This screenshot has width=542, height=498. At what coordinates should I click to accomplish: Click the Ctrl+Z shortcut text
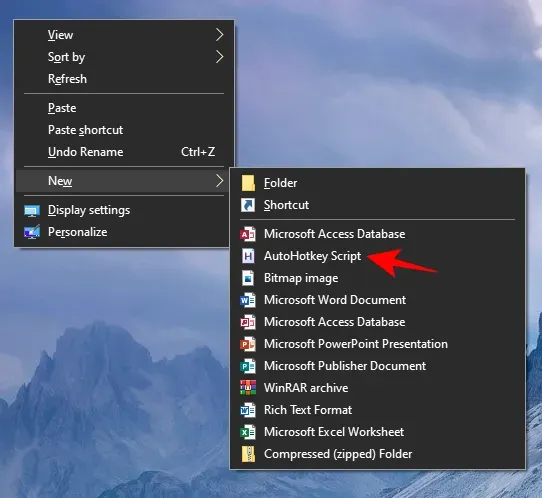198,152
